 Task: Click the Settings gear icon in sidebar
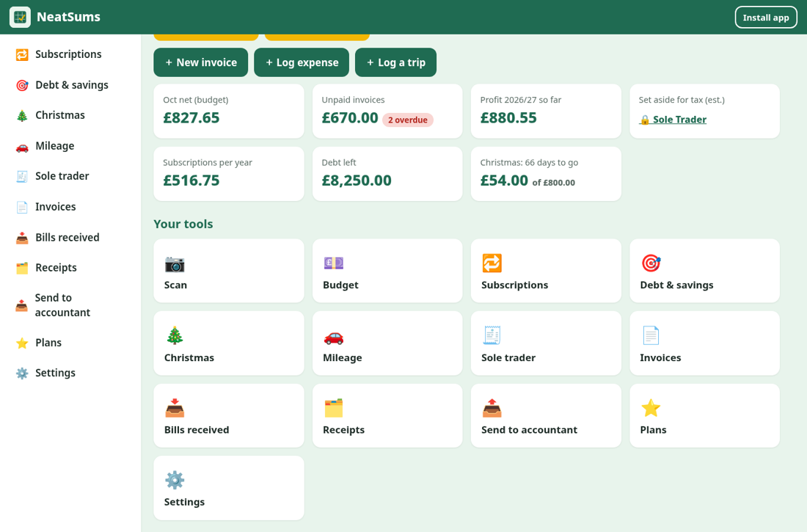(x=22, y=373)
